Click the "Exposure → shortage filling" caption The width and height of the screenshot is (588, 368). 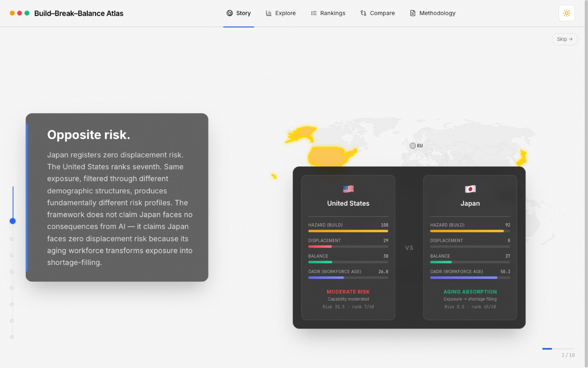(x=470, y=299)
